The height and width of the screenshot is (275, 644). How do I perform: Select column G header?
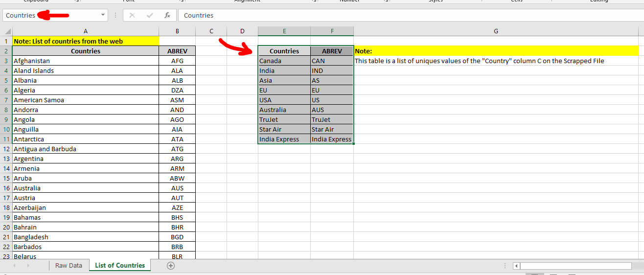(496, 31)
